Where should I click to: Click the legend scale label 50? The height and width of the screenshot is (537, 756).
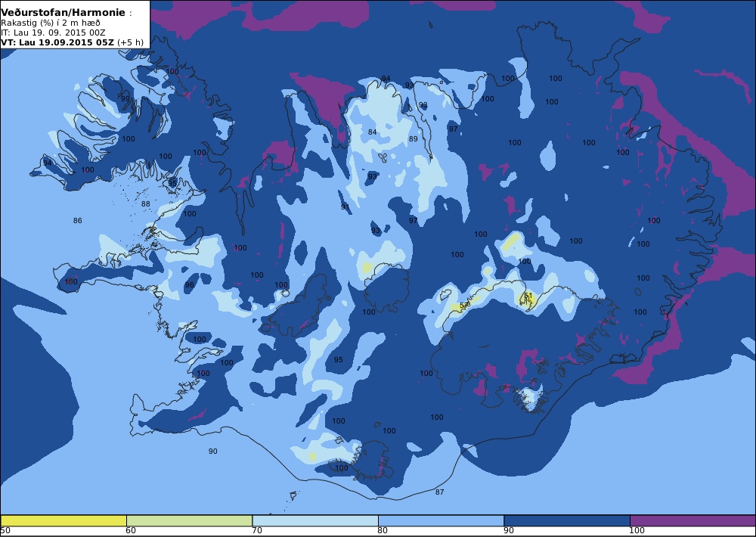(x=5, y=531)
